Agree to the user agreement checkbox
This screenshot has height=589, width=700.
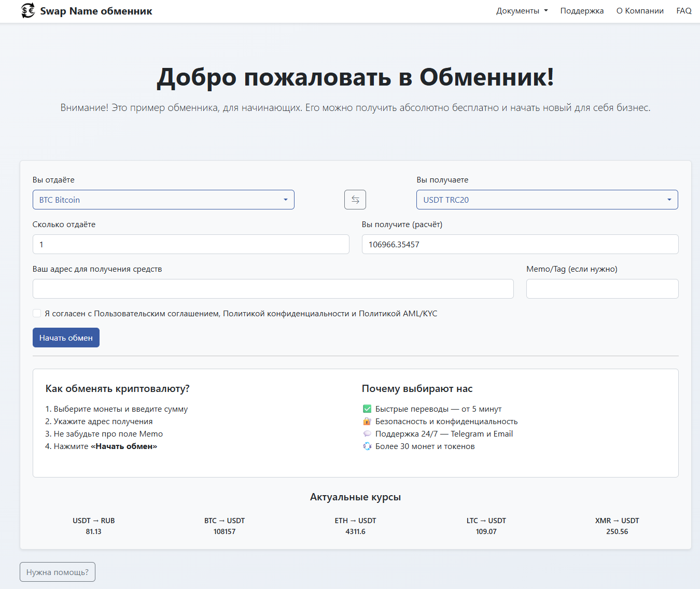click(x=37, y=313)
